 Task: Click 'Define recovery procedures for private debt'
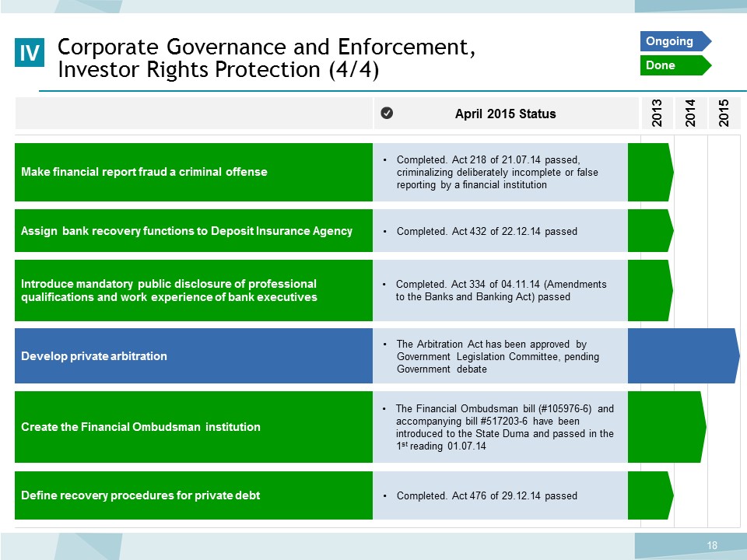coord(194,495)
